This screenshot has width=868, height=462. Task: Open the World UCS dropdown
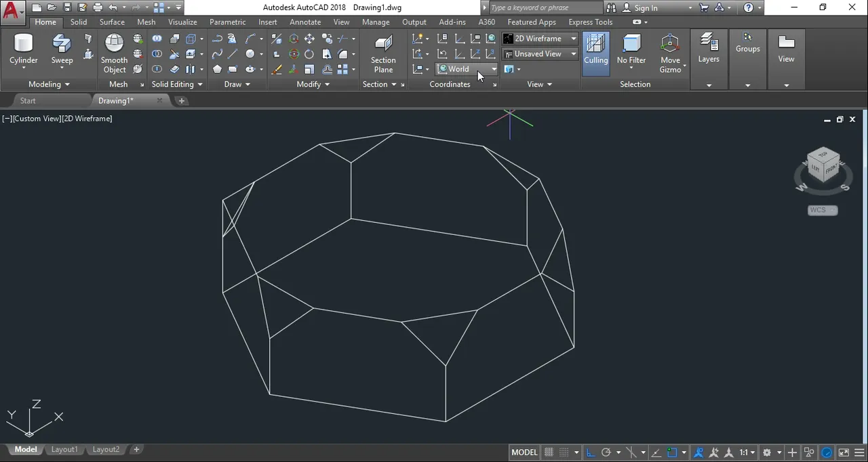(467, 69)
